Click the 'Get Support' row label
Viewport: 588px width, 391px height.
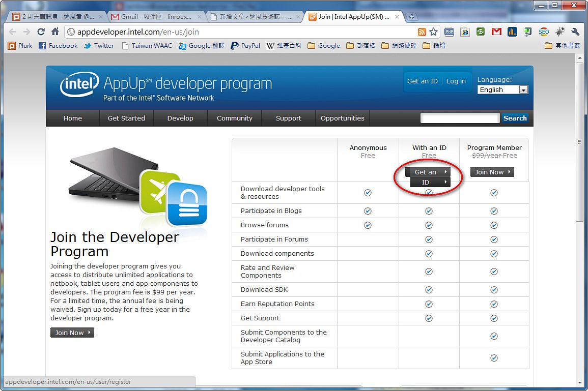[260, 318]
